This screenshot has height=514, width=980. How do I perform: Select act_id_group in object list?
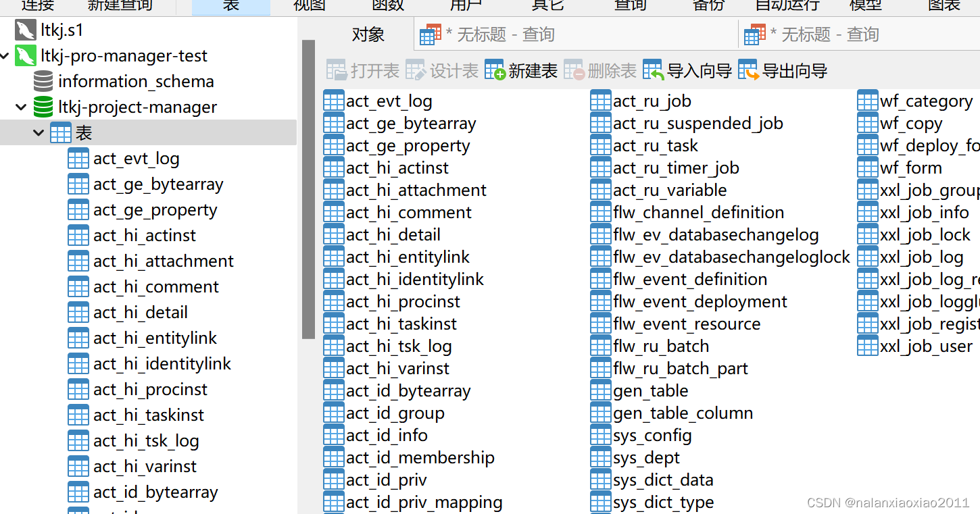click(395, 413)
